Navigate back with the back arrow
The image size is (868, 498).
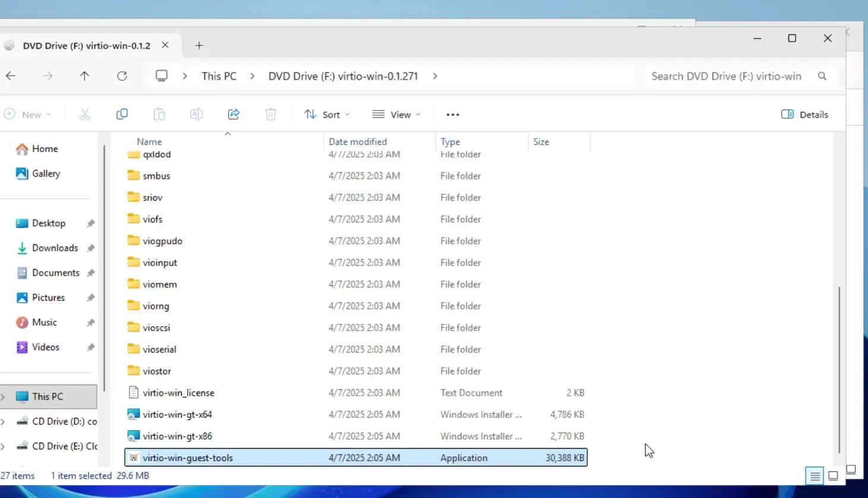click(11, 76)
